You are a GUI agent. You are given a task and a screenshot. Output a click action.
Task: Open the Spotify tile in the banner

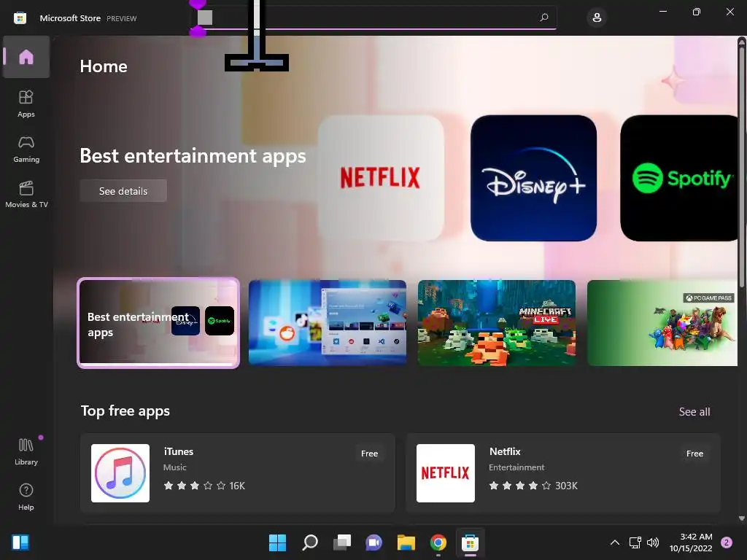tap(680, 178)
